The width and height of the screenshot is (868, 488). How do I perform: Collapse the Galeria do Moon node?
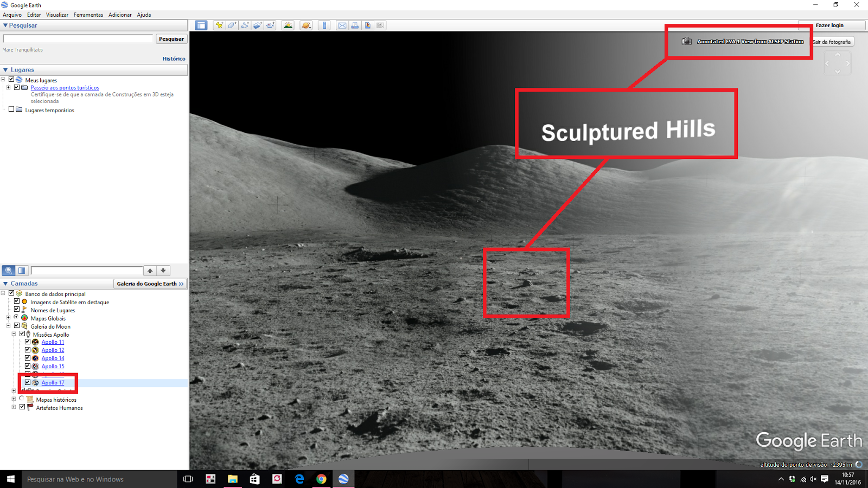pyautogui.click(x=8, y=326)
